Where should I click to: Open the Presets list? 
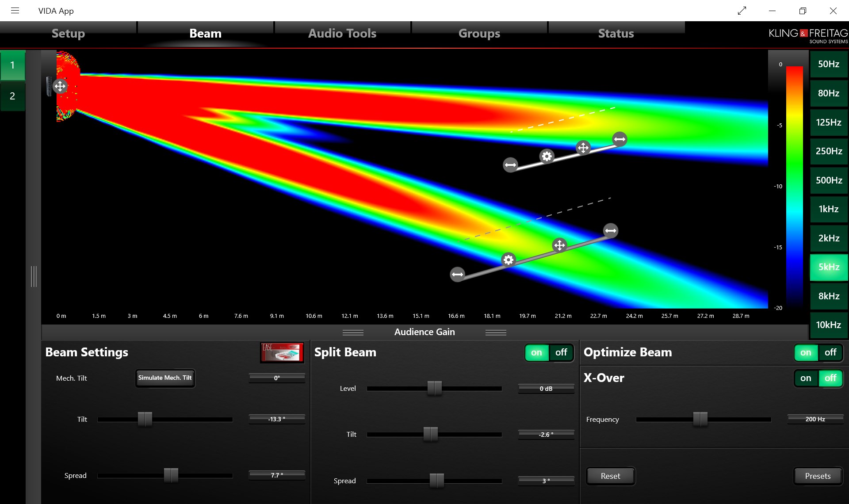[817, 476]
